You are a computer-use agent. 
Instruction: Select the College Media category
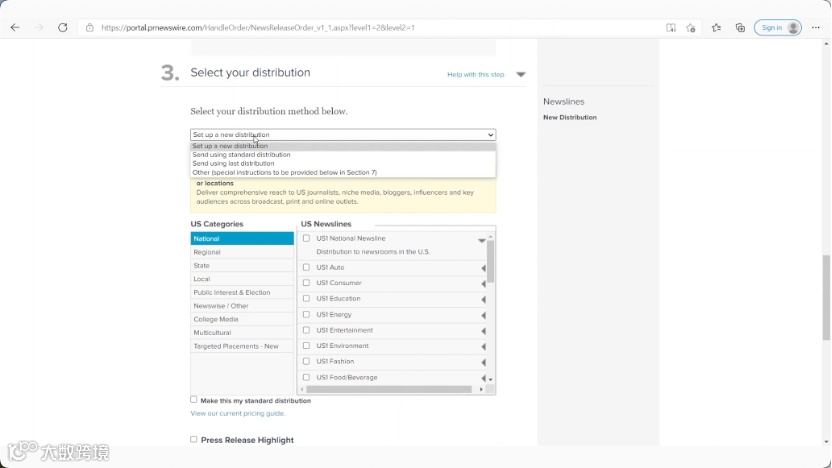click(242, 319)
